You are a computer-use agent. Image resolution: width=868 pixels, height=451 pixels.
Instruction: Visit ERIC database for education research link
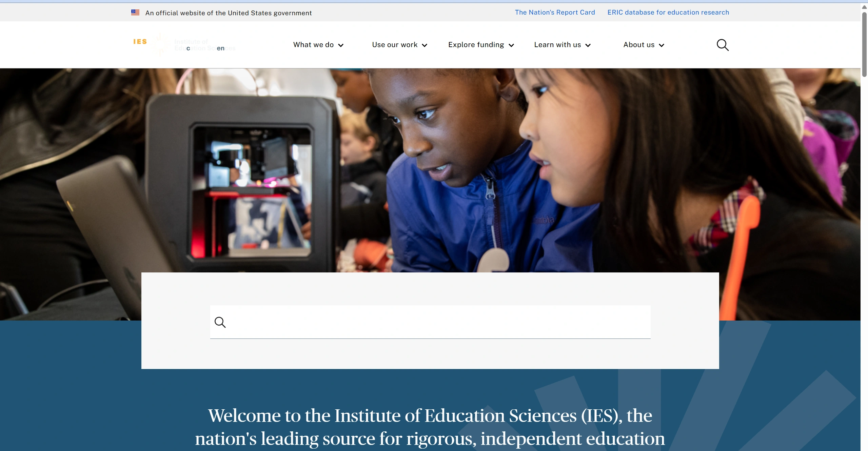click(668, 13)
